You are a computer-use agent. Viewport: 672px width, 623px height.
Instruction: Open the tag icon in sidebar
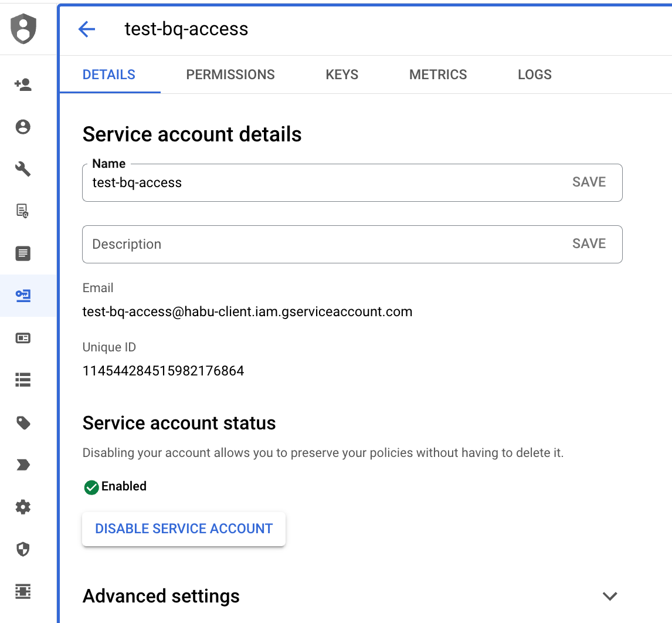23,422
